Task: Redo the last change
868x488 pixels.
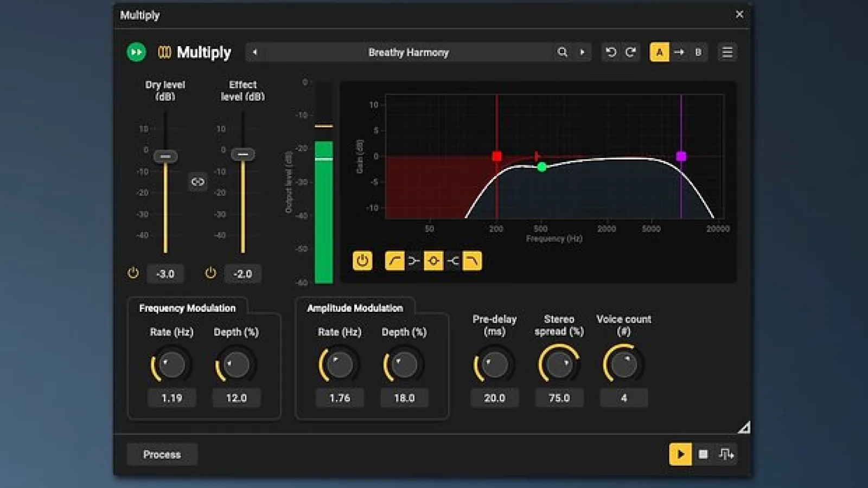Action: pos(630,52)
